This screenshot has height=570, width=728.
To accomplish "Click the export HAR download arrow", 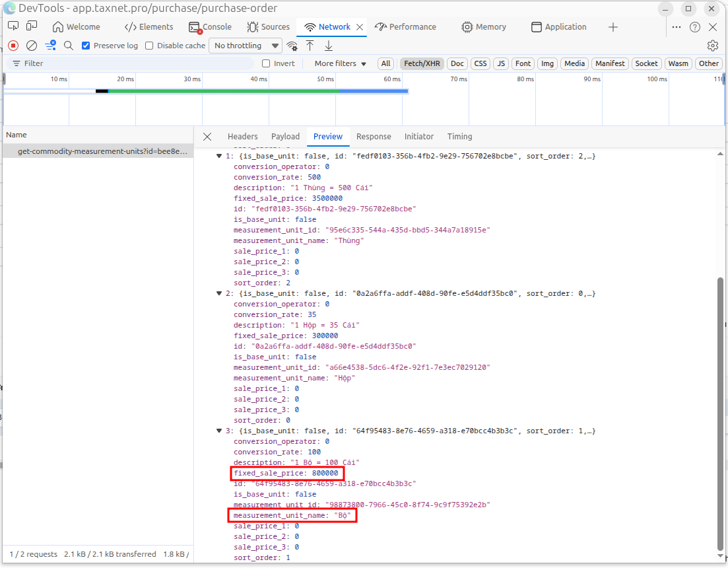I will (329, 46).
